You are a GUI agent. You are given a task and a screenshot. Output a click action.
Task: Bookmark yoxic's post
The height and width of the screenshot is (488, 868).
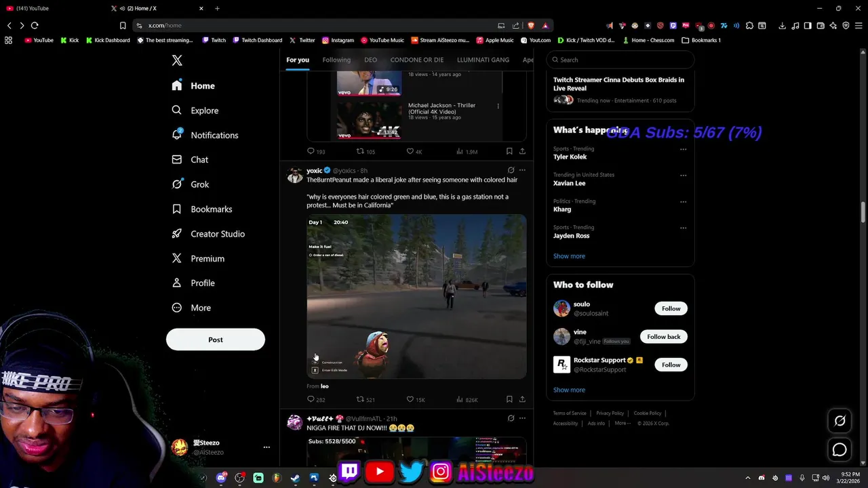[509, 399]
